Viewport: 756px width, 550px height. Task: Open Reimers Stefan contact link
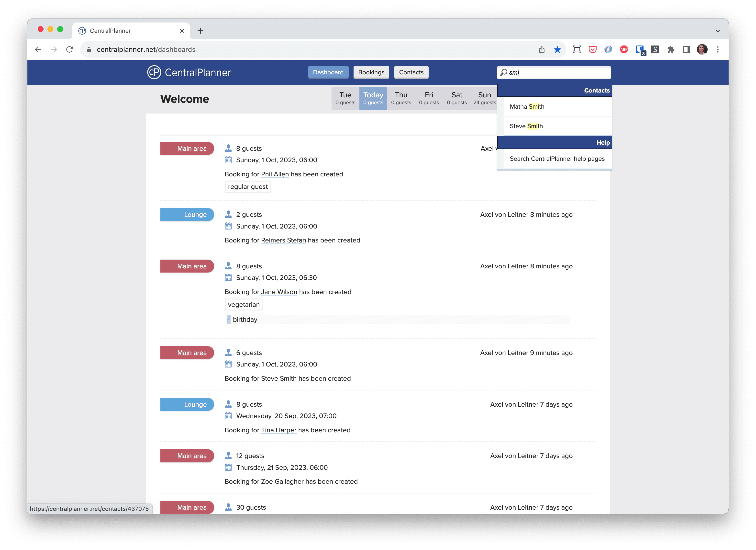click(x=283, y=240)
